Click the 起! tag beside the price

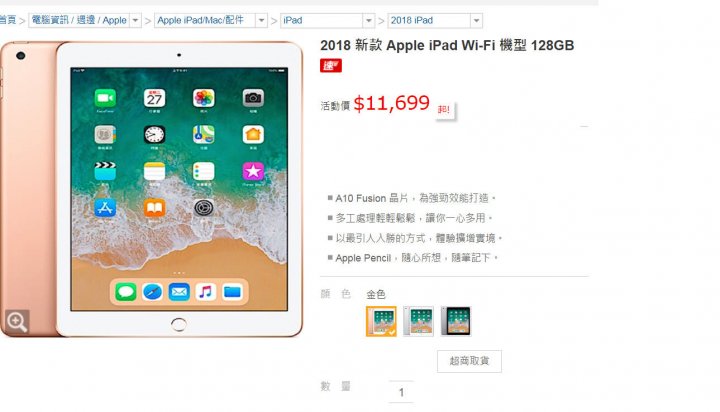[x=444, y=110]
